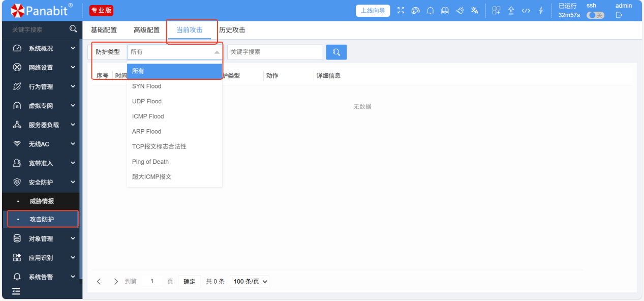The image size is (644, 301).
Task: Click the language translate icon
Action: [475, 11]
